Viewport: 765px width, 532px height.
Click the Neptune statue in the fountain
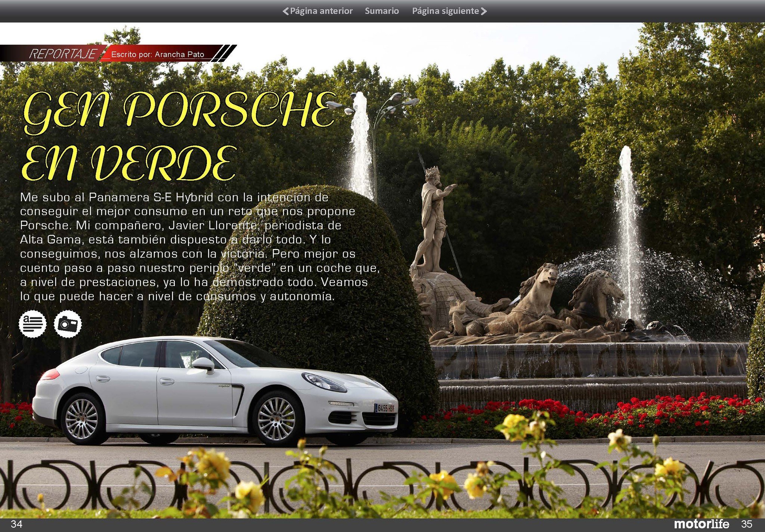coord(433,220)
